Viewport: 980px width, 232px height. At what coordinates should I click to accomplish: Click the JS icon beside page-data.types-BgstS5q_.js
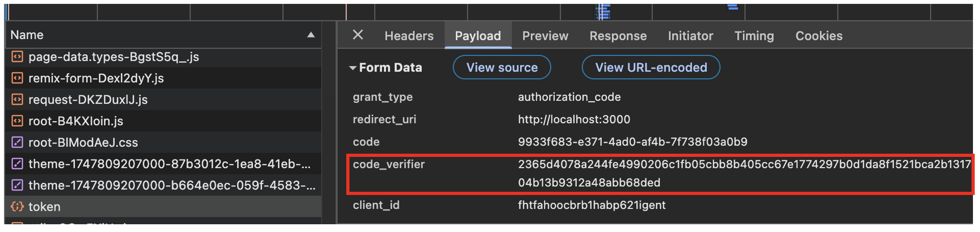pos(17,57)
